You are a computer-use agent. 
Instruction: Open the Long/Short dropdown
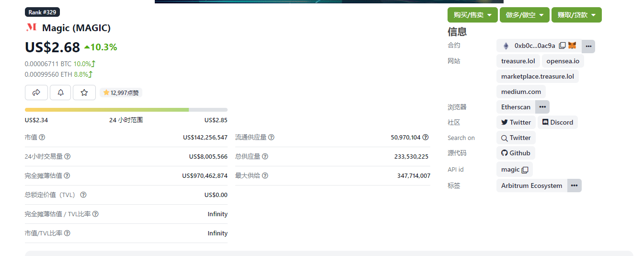525,15
